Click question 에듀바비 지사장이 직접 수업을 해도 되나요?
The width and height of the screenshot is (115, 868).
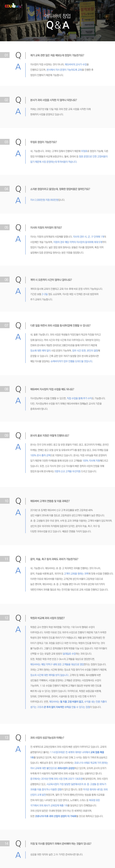[52, 389]
